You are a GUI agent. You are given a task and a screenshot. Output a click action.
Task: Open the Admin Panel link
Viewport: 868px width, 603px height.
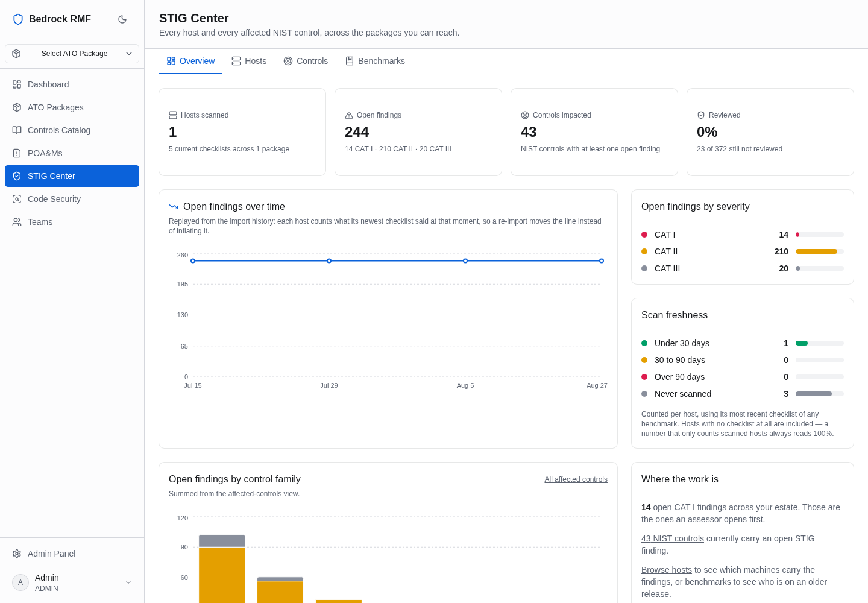tap(72, 554)
